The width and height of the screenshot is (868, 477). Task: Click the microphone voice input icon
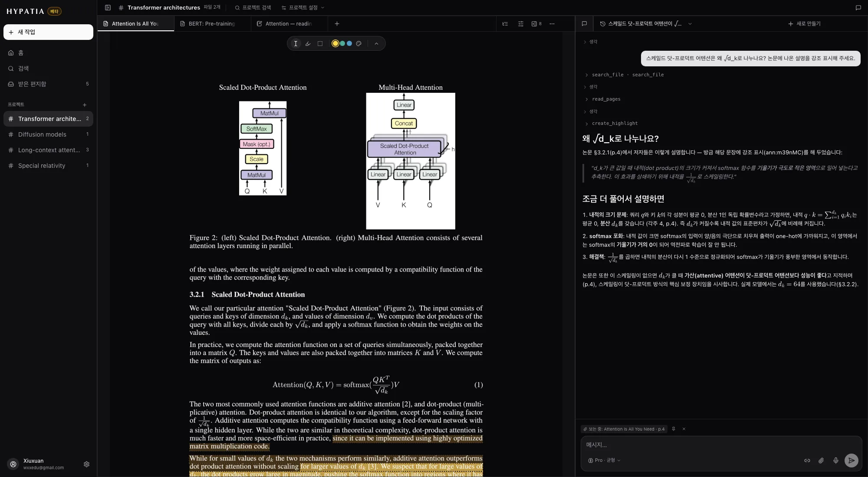835,461
